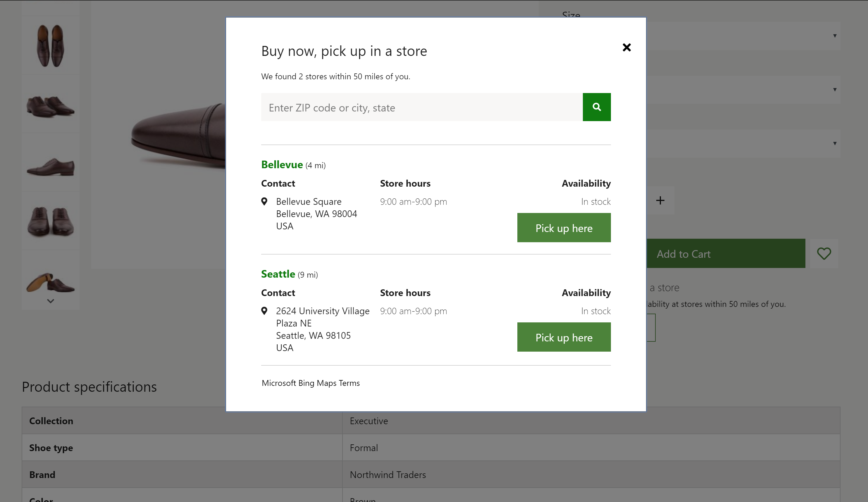Select 'Pick up here' at Seattle store
This screenshot has height=502, width=868.
(564, 336)
